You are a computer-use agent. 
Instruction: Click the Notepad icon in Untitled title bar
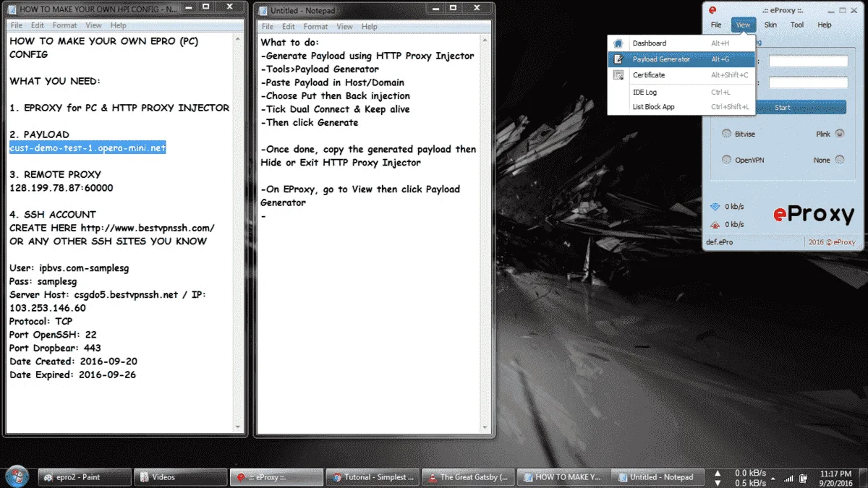coord(263,11)
